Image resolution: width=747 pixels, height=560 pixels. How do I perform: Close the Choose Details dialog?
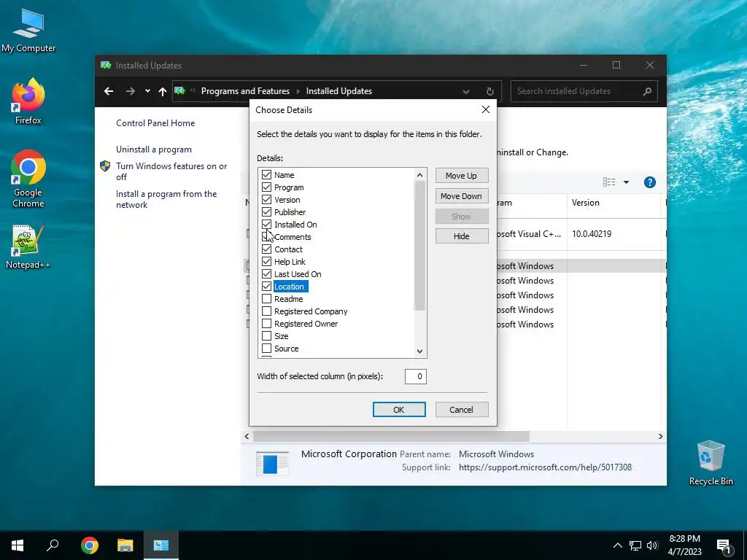click(x=485, y=109)
